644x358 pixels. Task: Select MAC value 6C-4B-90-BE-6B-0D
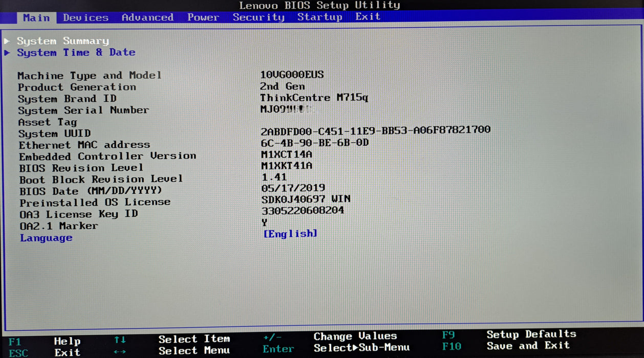coord(314,143)
